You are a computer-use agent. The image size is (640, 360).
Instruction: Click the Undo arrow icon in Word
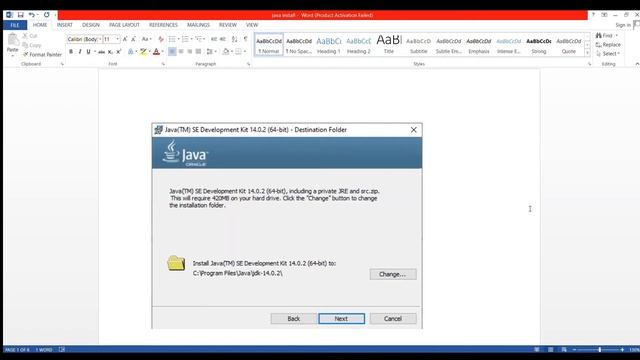pos(31,15)
